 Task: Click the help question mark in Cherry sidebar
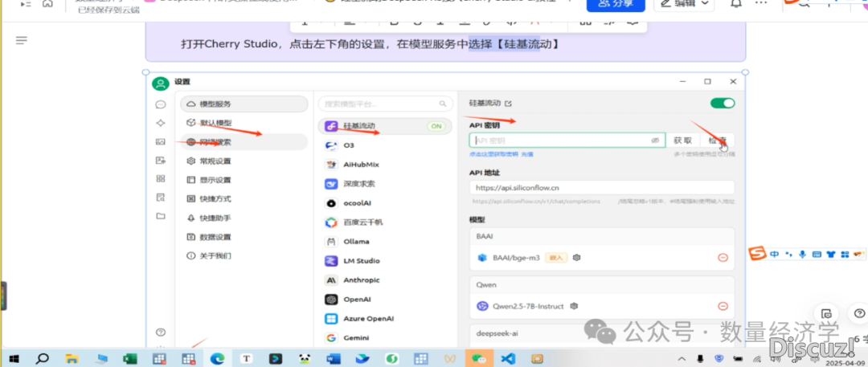pyautogui.click(x=161, y=332)
